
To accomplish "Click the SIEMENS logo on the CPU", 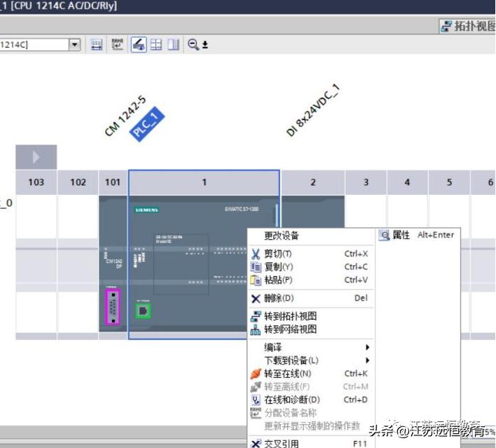I will [146, 210].
